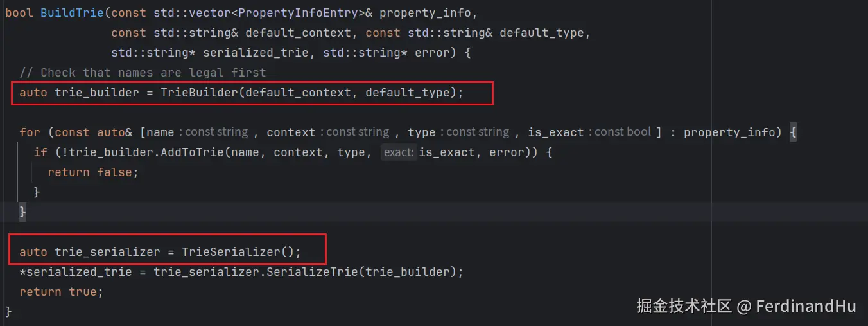The image size is (868, 326).
Task: Click the 'const bool' inlay type hint
Action: 623,132
